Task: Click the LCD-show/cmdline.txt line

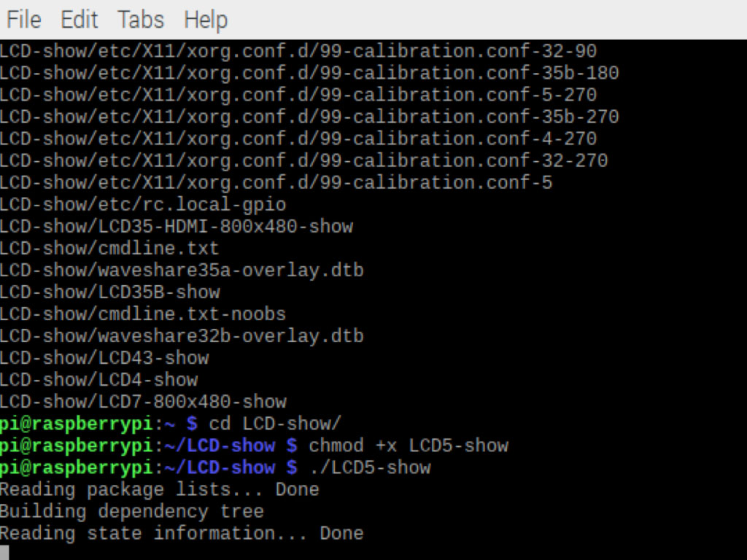Action: point(109,249)
